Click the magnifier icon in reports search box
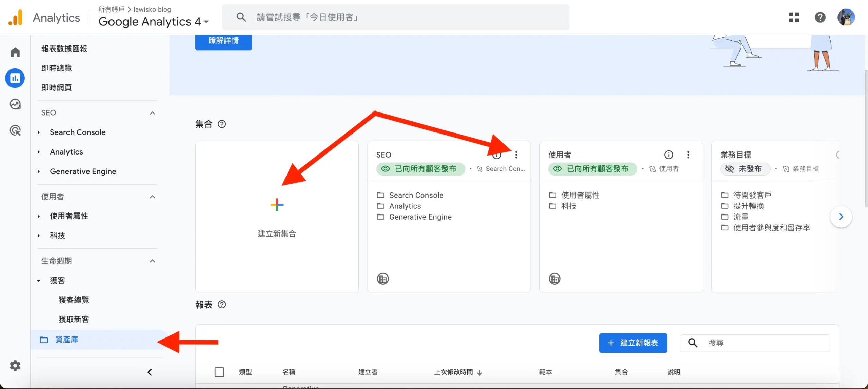 click(693, 343)
